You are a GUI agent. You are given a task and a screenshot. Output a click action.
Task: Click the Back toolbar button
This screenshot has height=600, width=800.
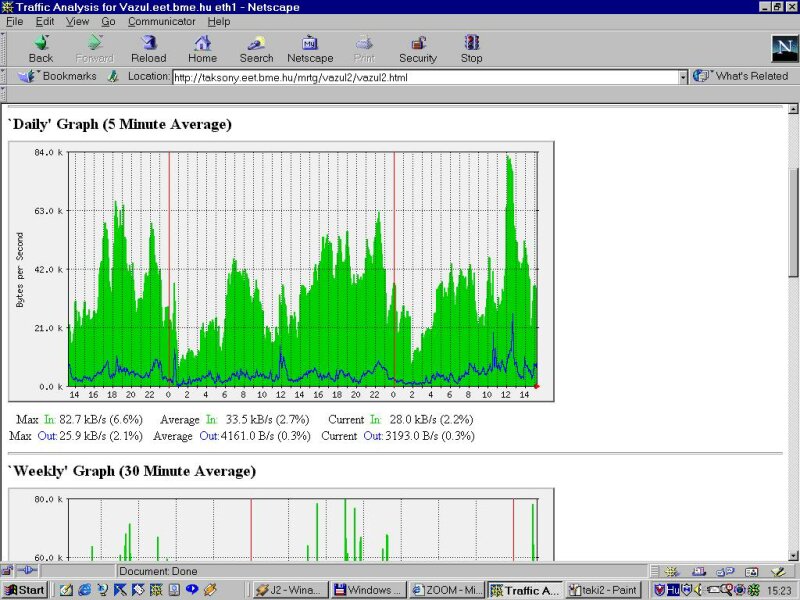tap(41, 48)
